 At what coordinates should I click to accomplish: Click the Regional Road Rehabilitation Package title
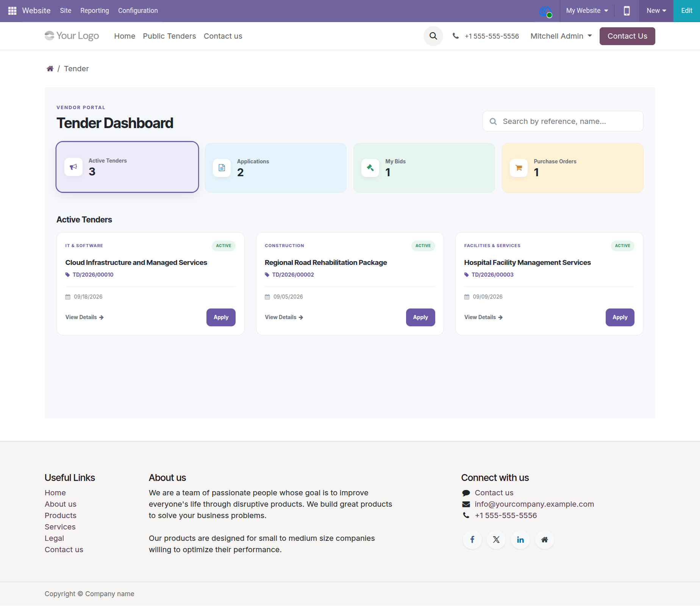point(326,263)
